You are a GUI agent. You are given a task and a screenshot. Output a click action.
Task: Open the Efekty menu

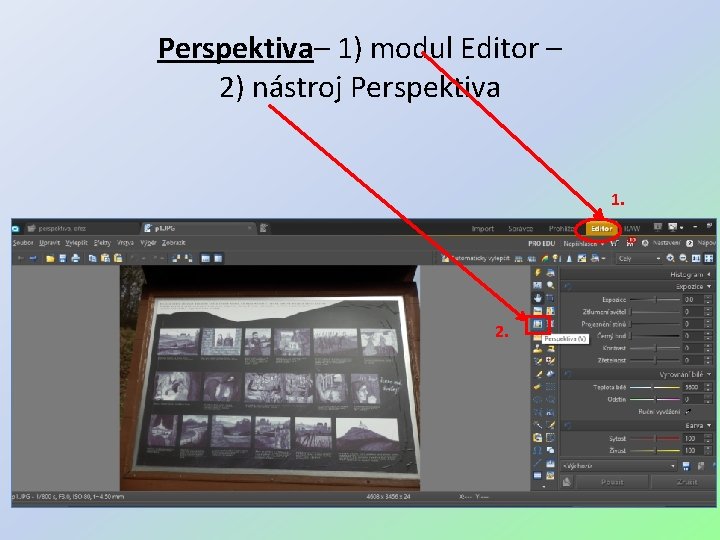[x=102, y=242]
